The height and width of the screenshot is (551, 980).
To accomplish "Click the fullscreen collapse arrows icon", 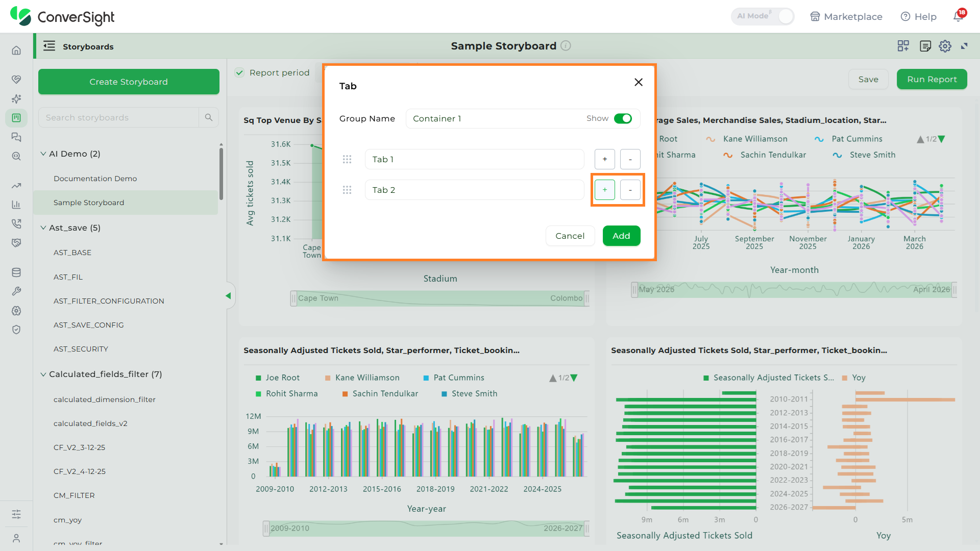I will [x=964, y=46].
